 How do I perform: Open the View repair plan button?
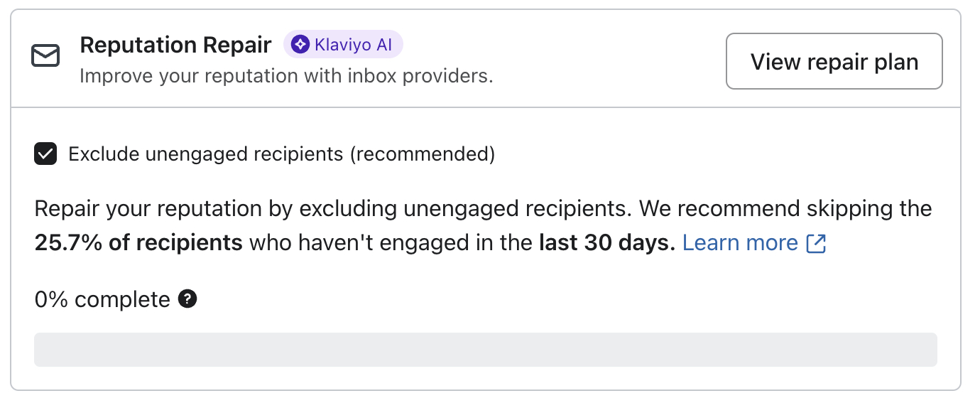[834, 61]
